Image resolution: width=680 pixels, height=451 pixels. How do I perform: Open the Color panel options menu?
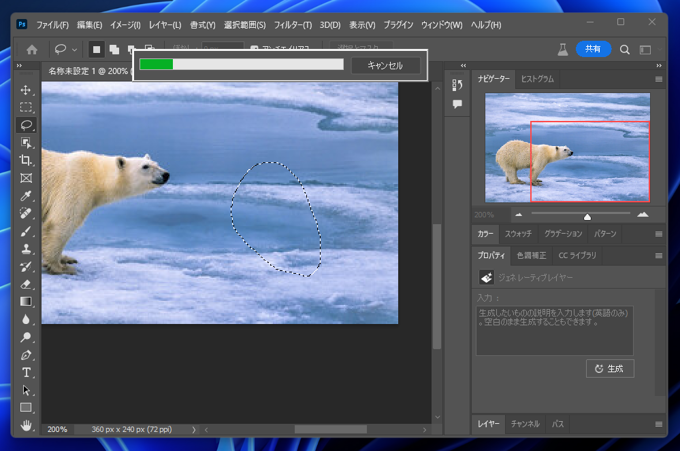click(659, 234)
